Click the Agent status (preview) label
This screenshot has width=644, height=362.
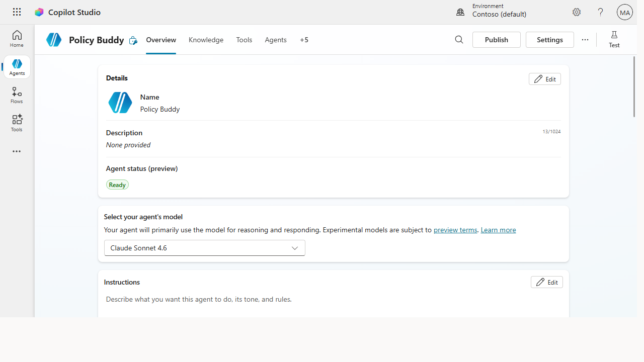click(142, 168)
